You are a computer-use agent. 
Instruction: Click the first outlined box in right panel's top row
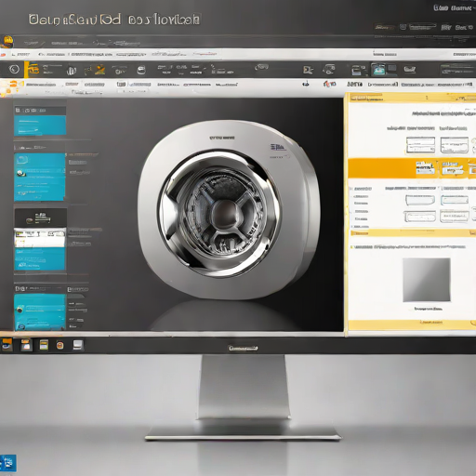(420, 145)
